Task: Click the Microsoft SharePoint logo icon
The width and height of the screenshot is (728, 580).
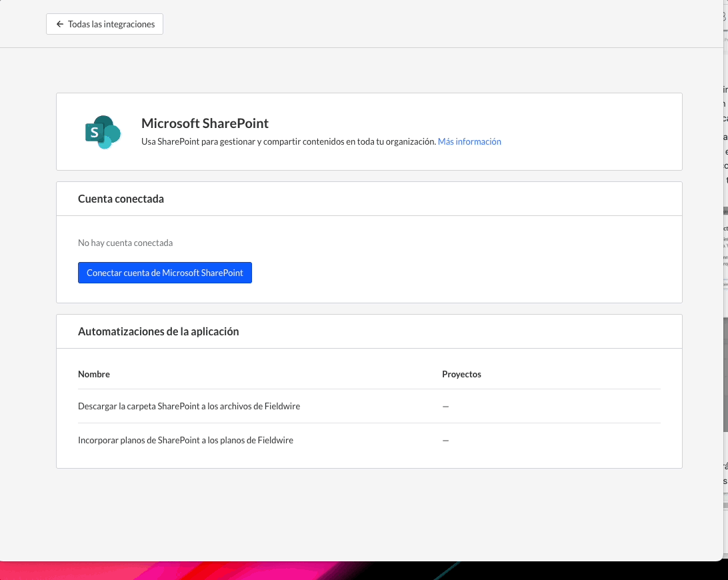Action: tap(103, 132)
